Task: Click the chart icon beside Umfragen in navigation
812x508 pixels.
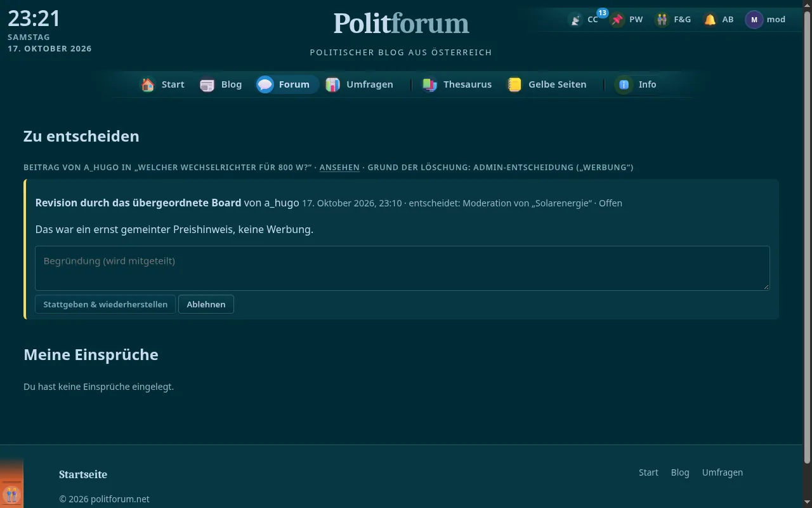Action: coord(332,84)
